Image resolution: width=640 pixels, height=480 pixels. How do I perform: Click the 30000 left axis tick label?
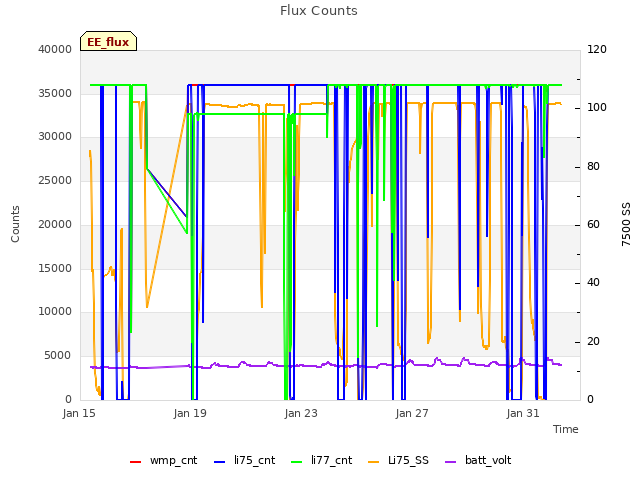(55, 136)
